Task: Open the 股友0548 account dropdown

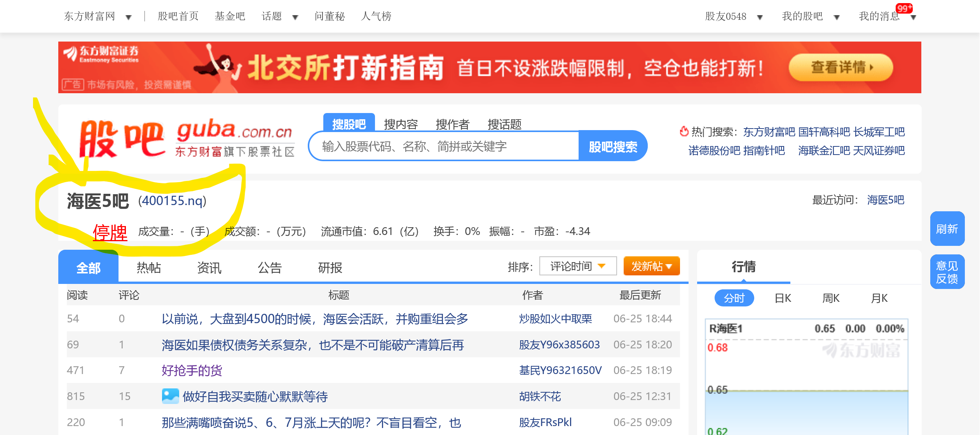Action: [760, 17]
